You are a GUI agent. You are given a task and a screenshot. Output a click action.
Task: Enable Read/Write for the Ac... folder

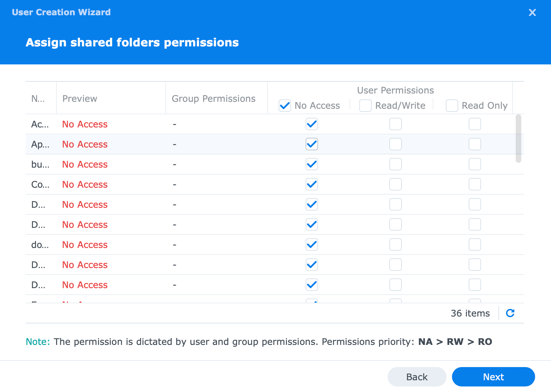tap(396, 124)
